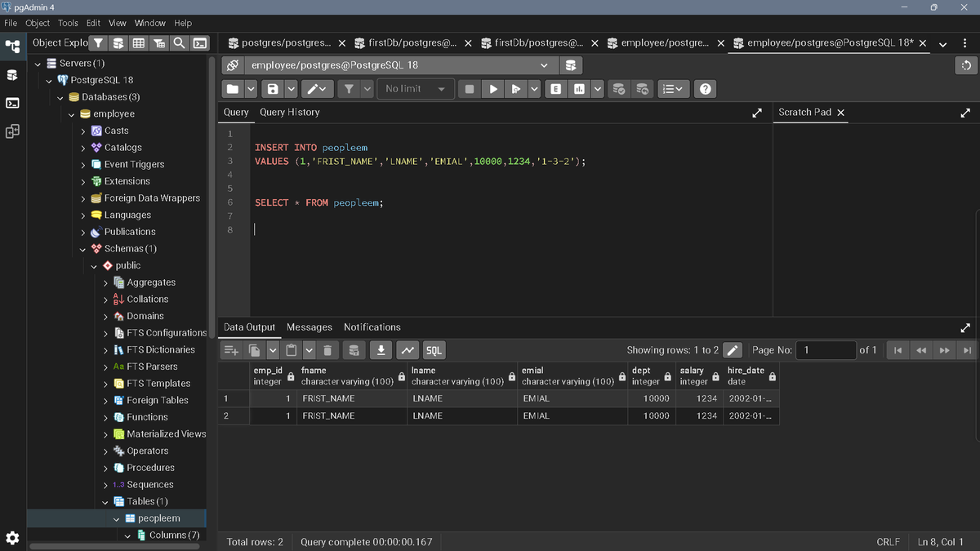Open the connection dropdown employee/postgres@PostgreSQL 18

pyautogui.click(x=403, y=64)
